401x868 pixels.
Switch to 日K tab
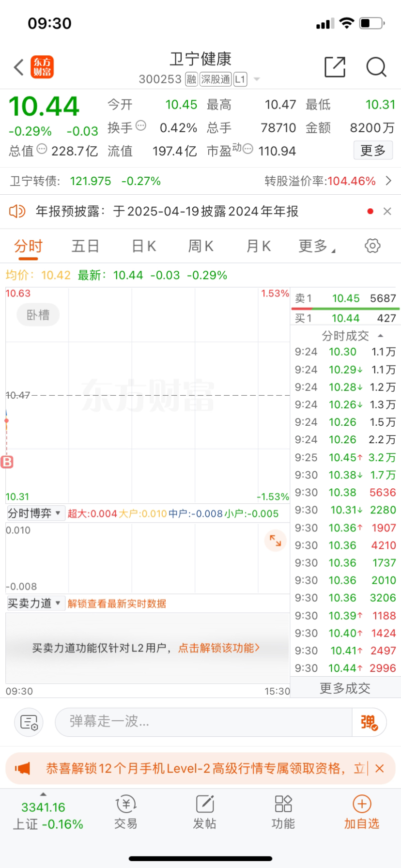coord(144,246)
